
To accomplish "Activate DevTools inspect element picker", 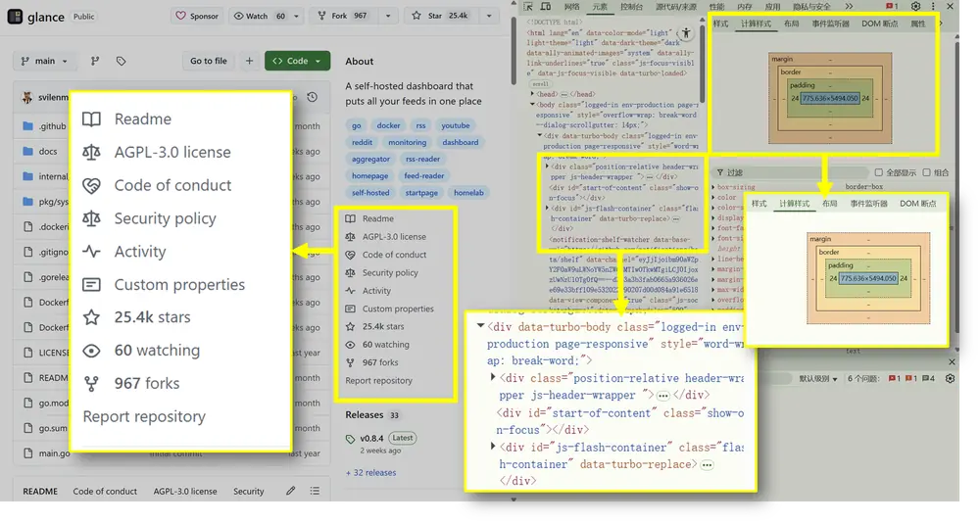I will 528,6.
